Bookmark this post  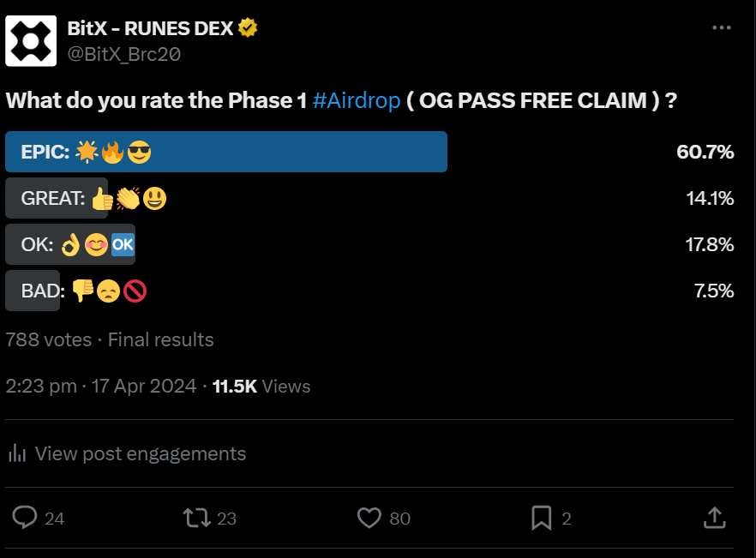[x=541, y=518]
